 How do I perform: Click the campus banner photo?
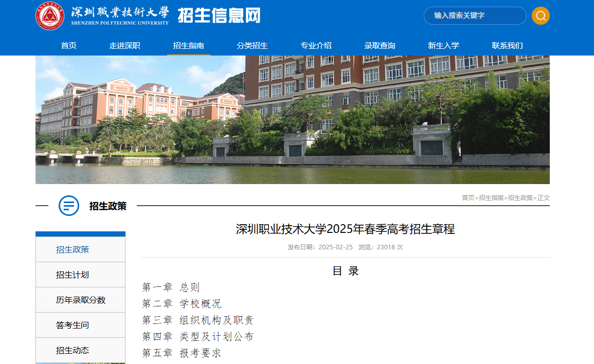pos(292,119)
